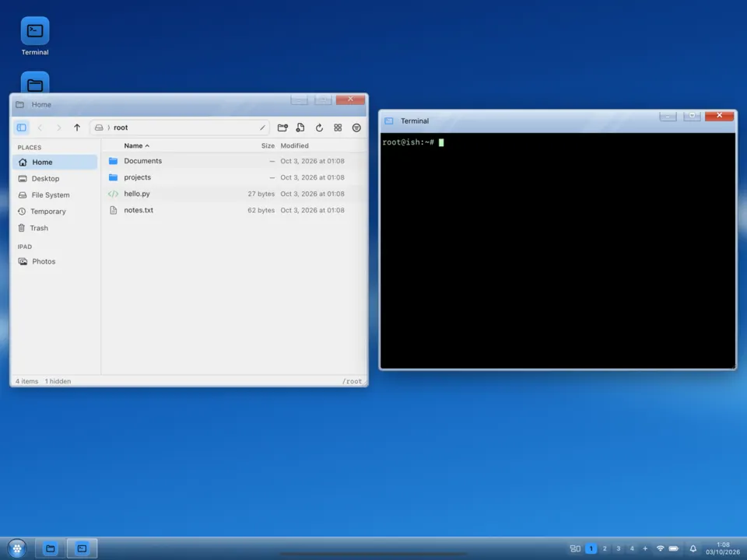The image size is (747, 560).
Task: Click the projects folder icon
Action: 113,177
